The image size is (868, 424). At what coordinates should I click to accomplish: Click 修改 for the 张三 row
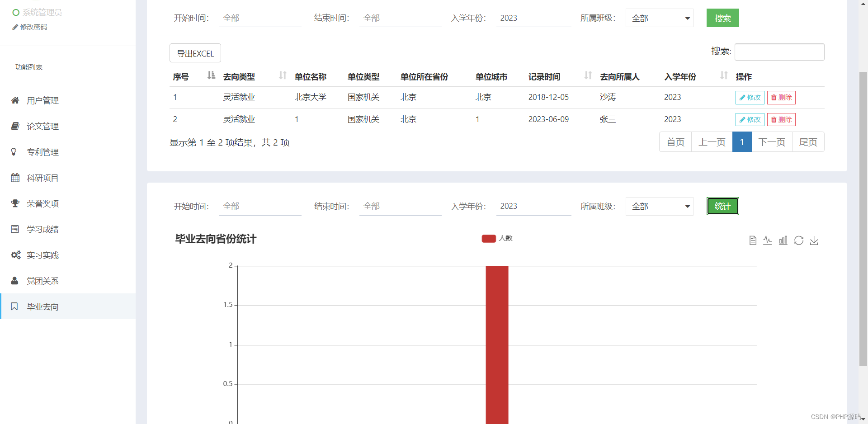click(x=750, y=120)
